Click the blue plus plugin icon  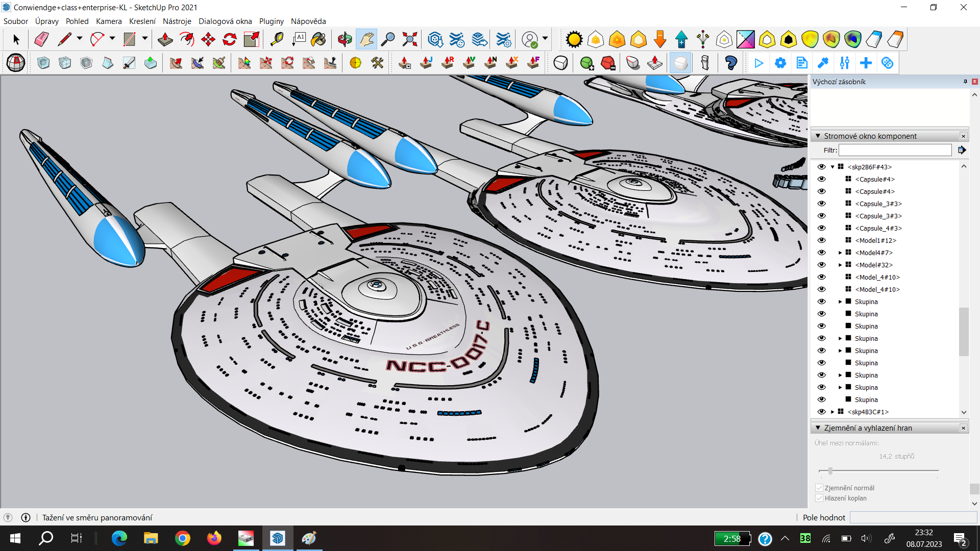[866, 63]
